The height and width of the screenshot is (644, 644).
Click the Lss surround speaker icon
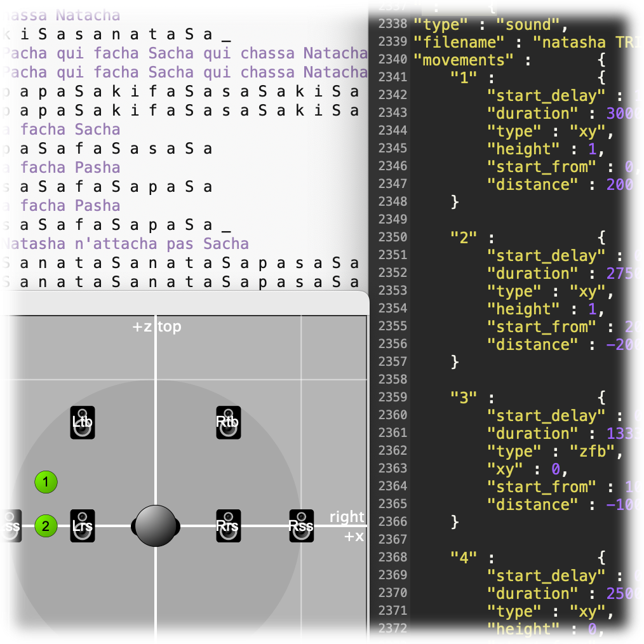click(x=9, y=525)
